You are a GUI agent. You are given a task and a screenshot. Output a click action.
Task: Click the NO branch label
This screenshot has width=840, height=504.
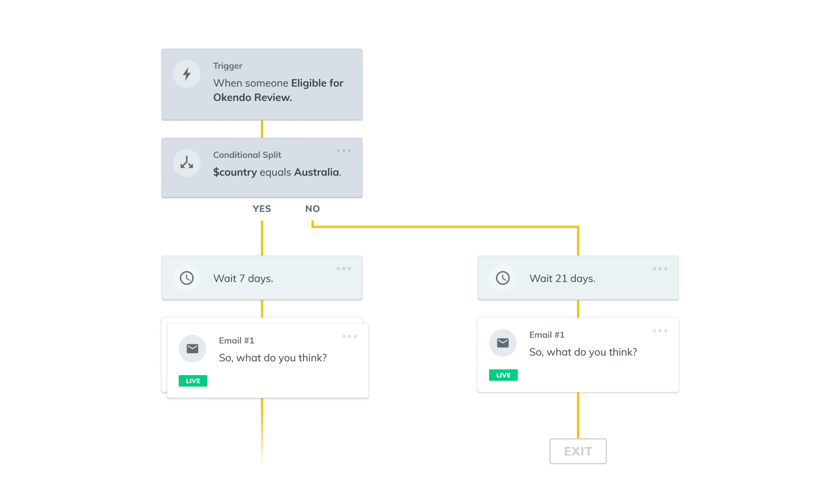click(x=312, y=209)
